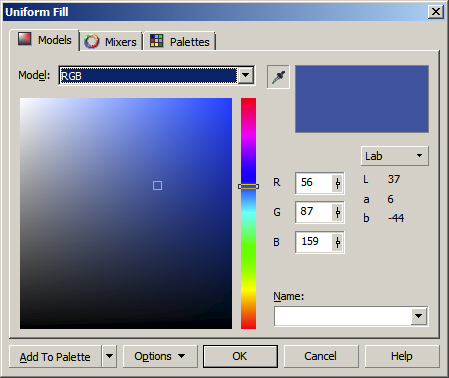Click the blue color preview swatch
Viewport: 449px width, 378px height.
pos(362,99)
